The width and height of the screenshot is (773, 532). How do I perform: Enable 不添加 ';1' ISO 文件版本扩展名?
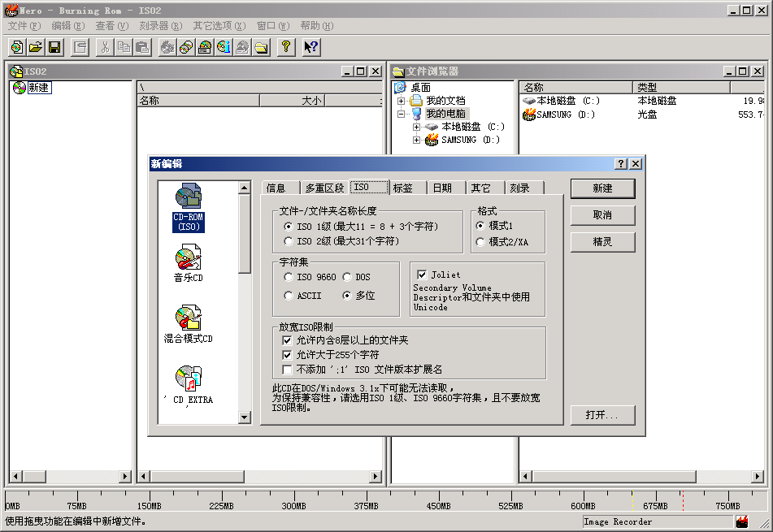click(287, 369)
